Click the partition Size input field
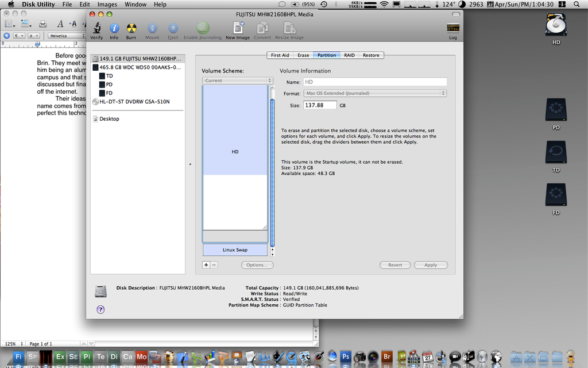The image size is (588, 368). point(319,105)
